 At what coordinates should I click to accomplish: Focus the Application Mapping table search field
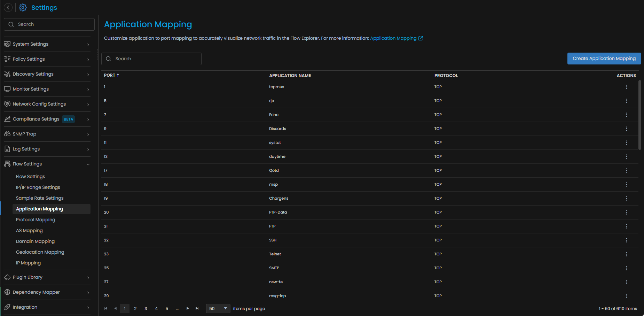pyautogui.click(x=151, y=59)
